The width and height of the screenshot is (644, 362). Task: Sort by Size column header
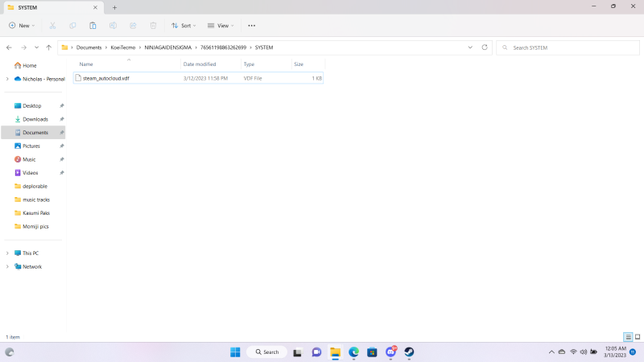click(299, 64)
